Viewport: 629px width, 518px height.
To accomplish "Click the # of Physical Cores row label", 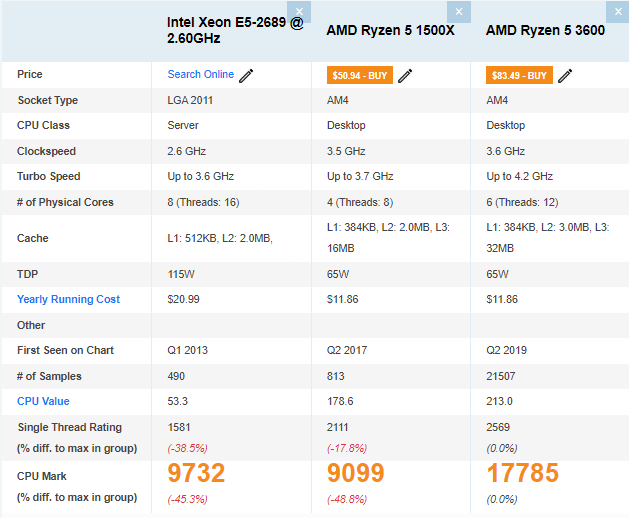I will (65, 202).
